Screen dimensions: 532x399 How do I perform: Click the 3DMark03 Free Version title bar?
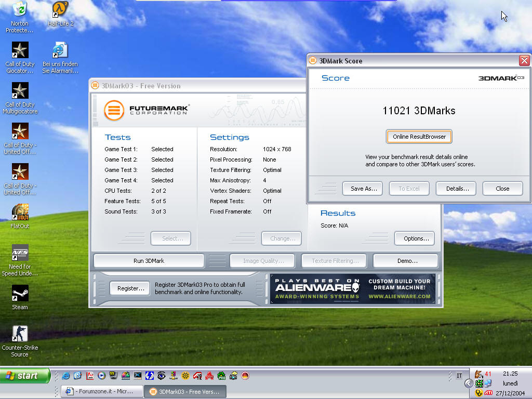(197, 86)
